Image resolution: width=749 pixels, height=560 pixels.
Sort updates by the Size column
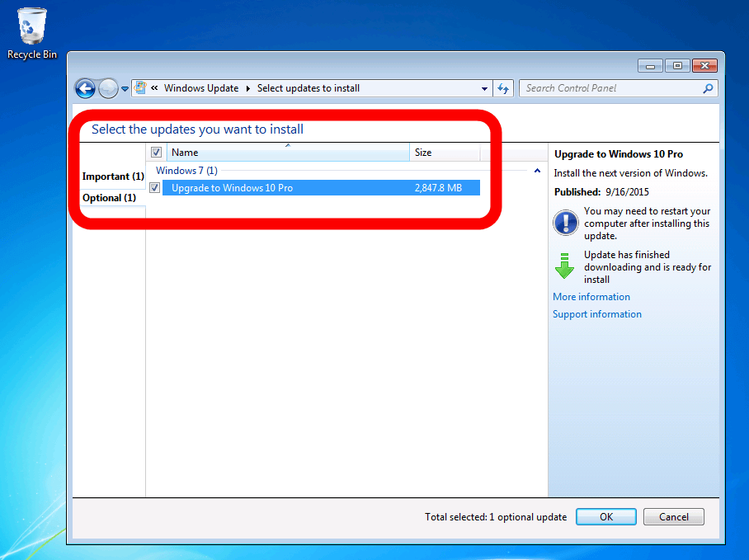(445, 153)
